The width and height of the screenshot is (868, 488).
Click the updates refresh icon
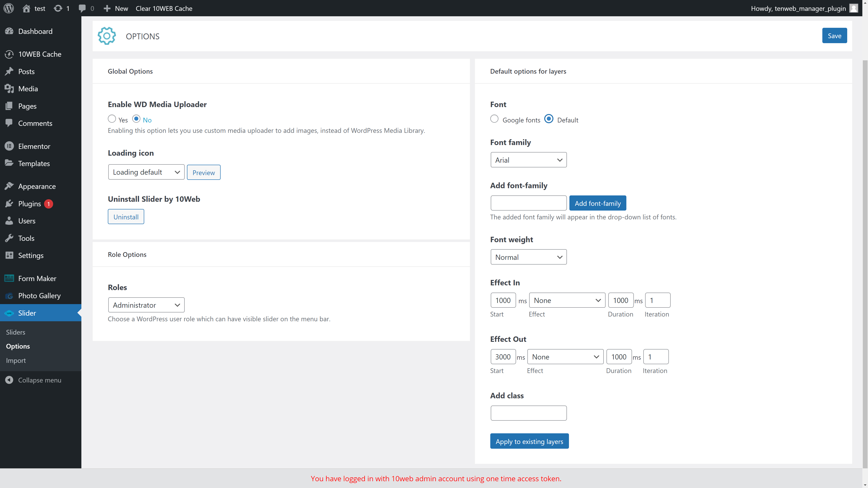coord(58,8)
